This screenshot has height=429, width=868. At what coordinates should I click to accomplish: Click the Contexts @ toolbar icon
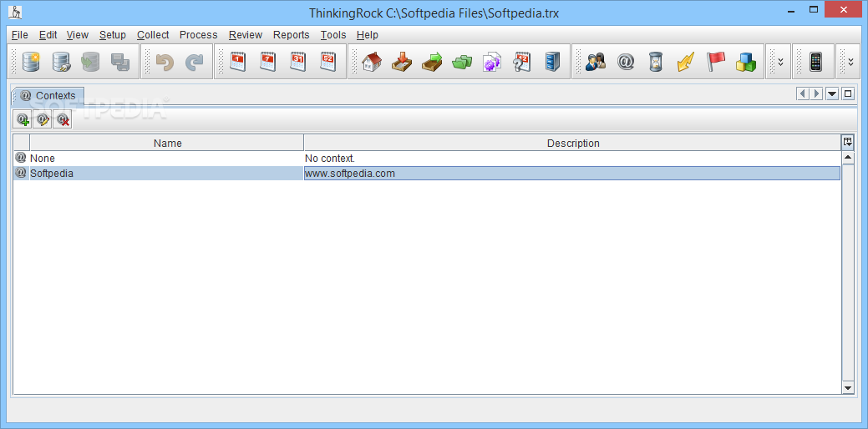(626, 62)
